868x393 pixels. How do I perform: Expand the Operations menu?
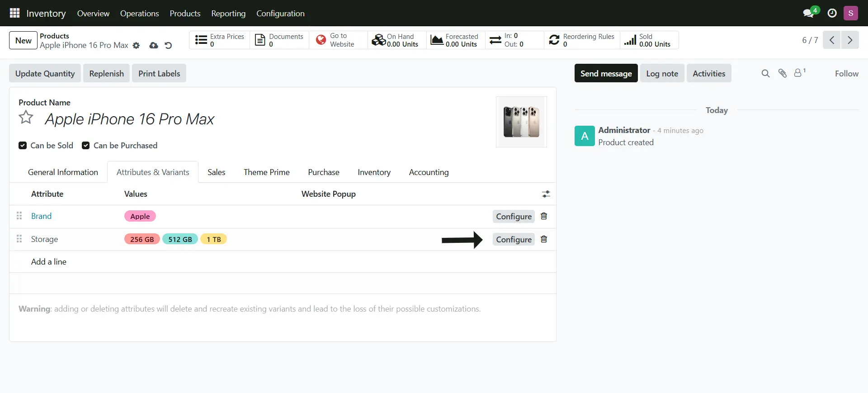click(139, 14)
